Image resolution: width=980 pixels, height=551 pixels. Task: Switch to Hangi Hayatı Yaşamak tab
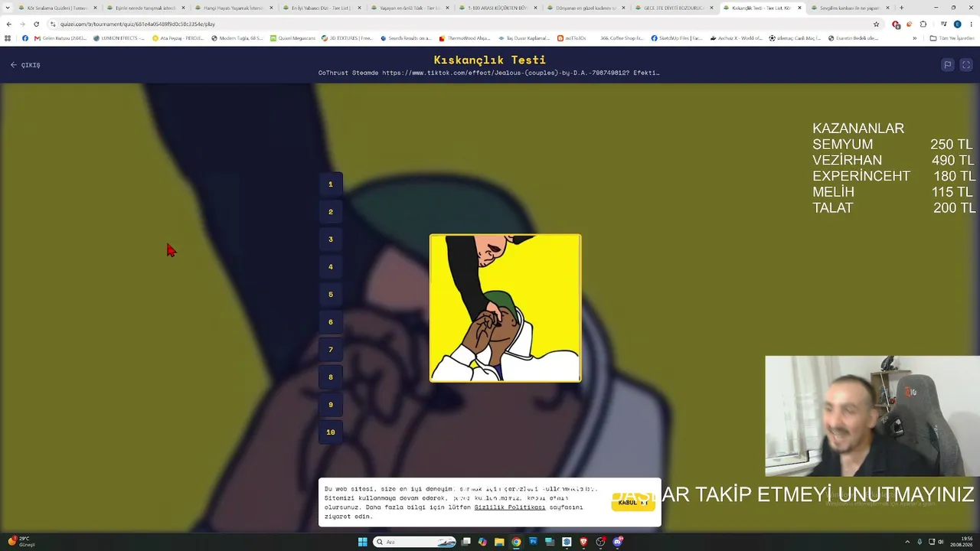(234, 8)
